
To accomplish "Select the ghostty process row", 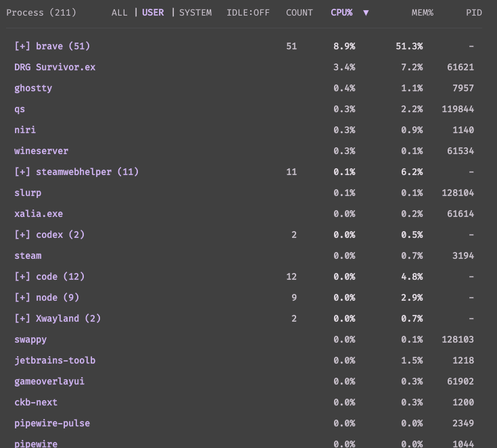I will 244,88.
